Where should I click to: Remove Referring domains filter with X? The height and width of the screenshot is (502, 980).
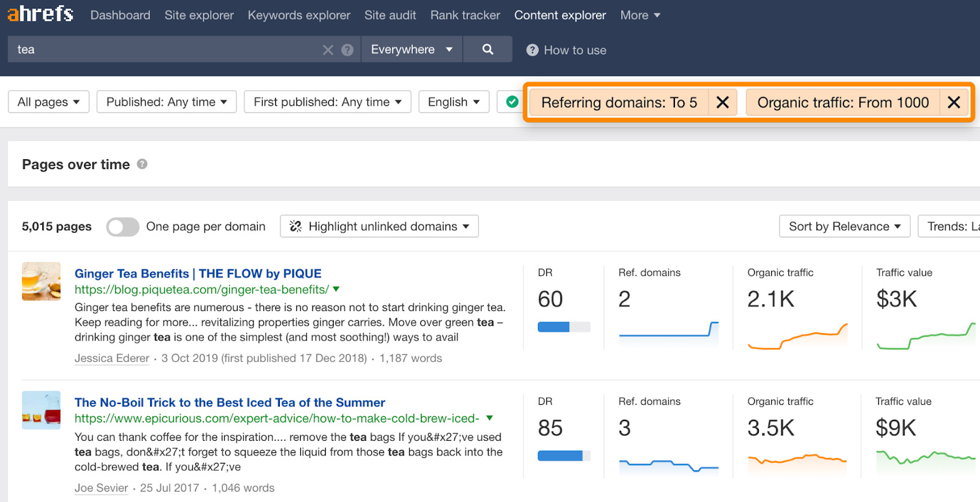[723, 102]
